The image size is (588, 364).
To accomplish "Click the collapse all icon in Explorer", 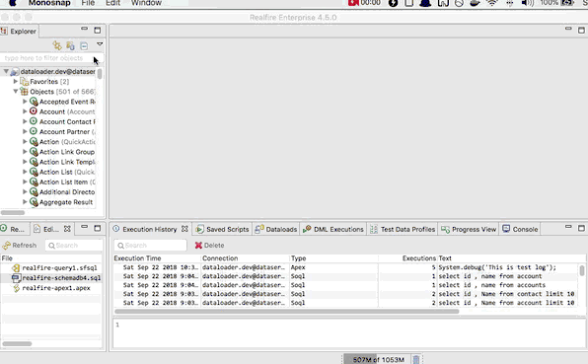I will pos(84,45).
